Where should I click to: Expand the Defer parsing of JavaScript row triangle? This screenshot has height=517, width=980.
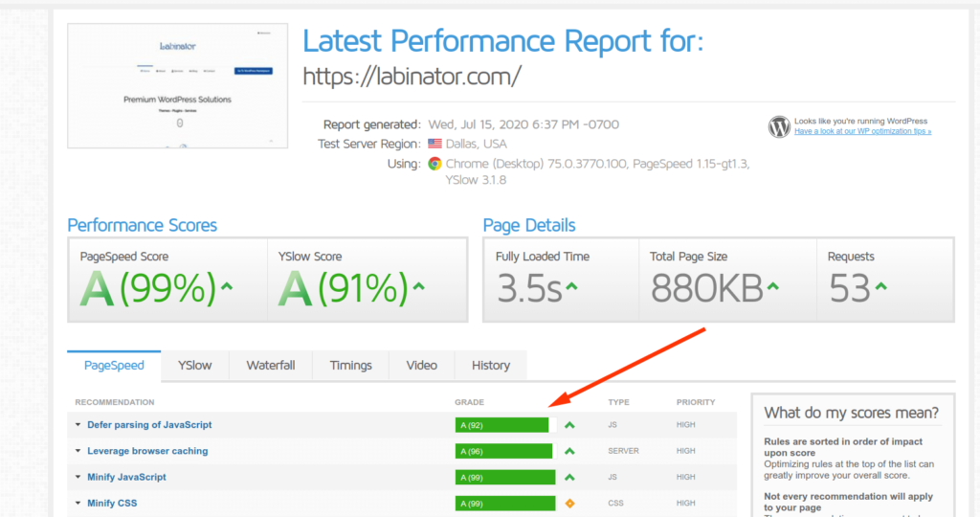(x=78, y=424)
